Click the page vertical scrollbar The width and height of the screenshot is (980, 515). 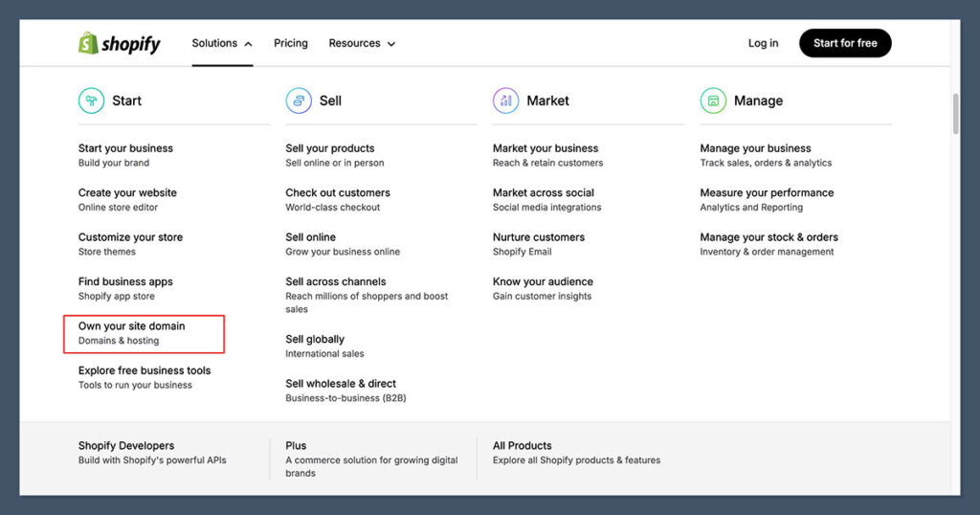(954, 115)
